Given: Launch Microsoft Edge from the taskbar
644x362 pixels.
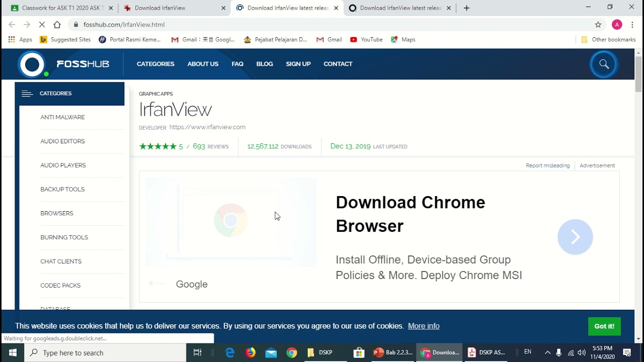Looking at the screenshot, I should [230, 352].
